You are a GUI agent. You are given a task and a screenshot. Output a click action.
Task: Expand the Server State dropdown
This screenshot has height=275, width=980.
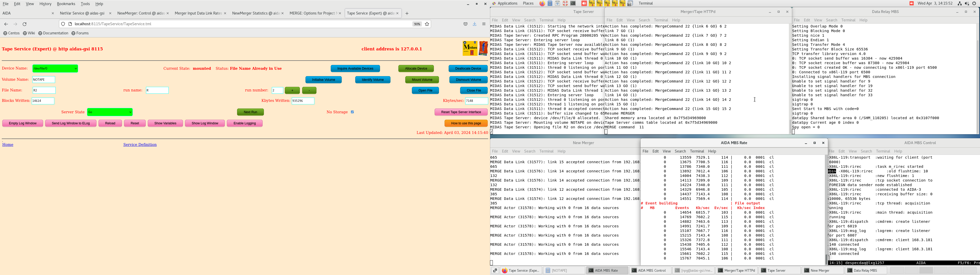point(109,112)
